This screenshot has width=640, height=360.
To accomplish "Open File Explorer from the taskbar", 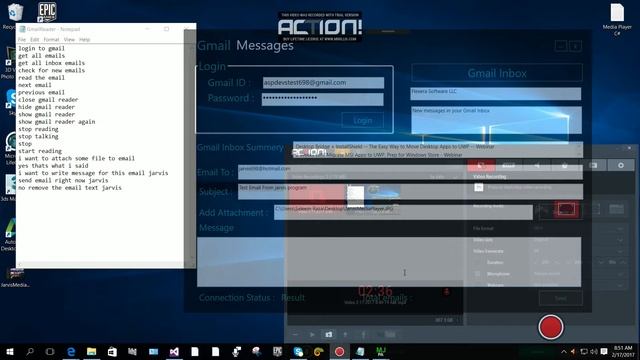I will (x=91, y=351).
